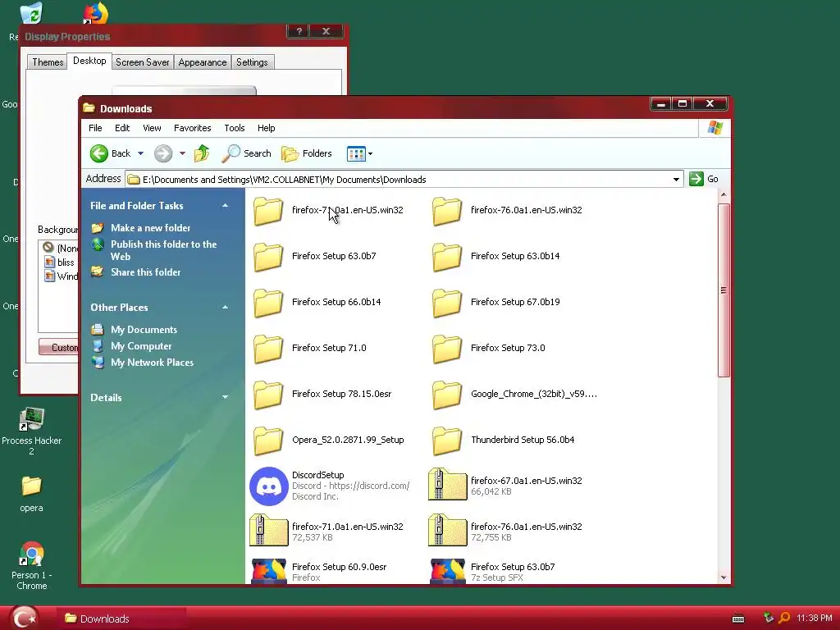Open the File menu
Viewport: 840px width, 630px height.
[95, 128]
